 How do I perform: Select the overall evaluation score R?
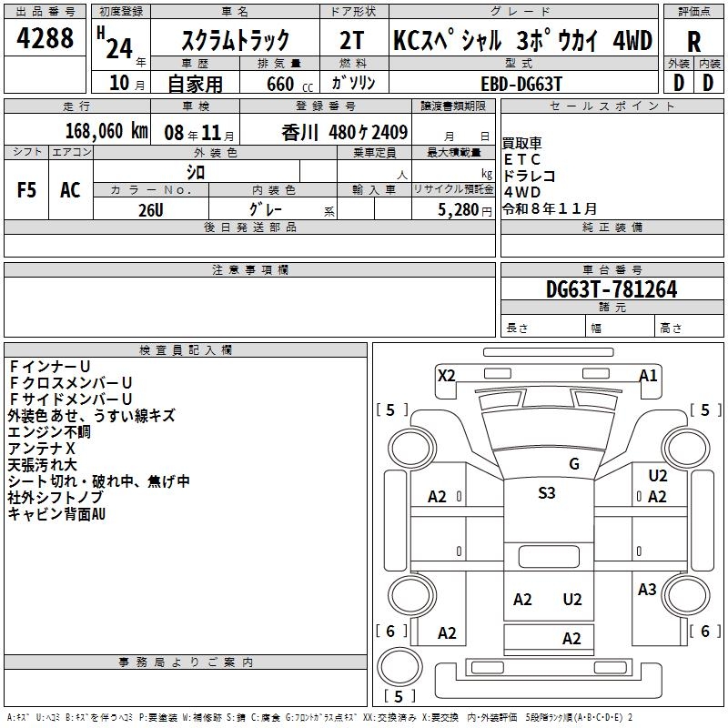(693, 42)
